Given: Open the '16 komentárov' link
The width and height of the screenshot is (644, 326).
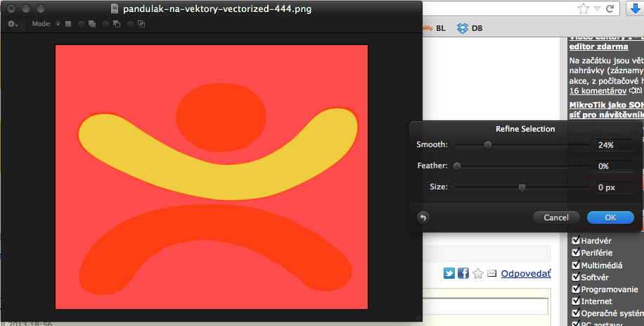Looking at the screenshot, I should [x=598, y=91].
